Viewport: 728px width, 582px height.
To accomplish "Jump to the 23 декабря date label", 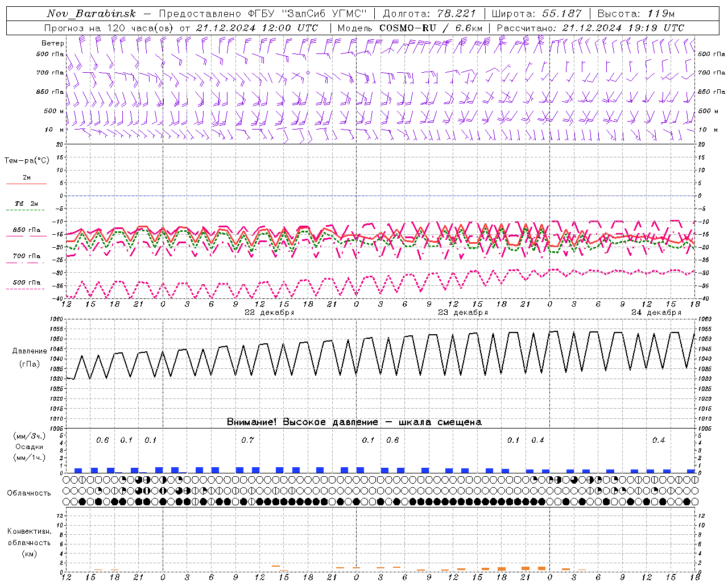I will pos(462,313).
